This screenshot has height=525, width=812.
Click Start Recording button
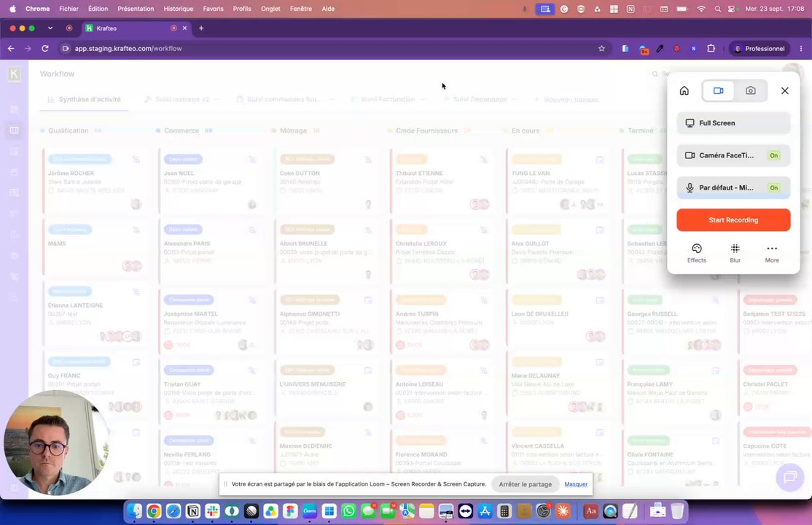[x=733, y=219]
